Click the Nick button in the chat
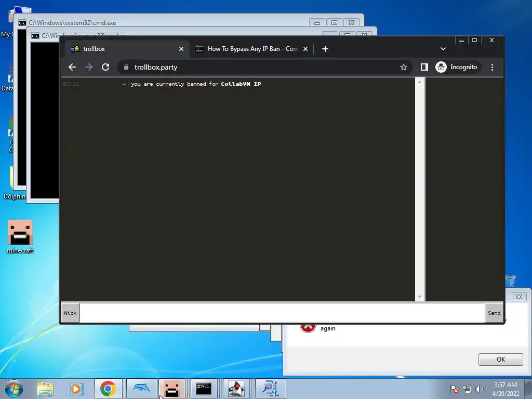 pos(70,313)
